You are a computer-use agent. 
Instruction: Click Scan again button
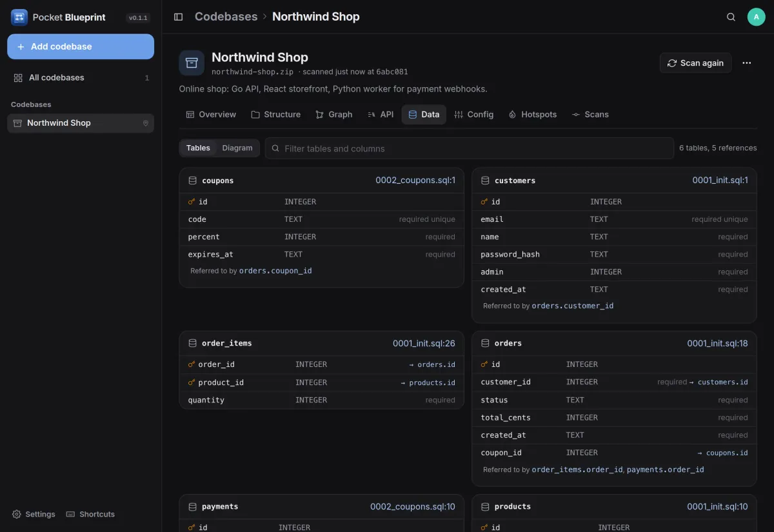point(695,63)
